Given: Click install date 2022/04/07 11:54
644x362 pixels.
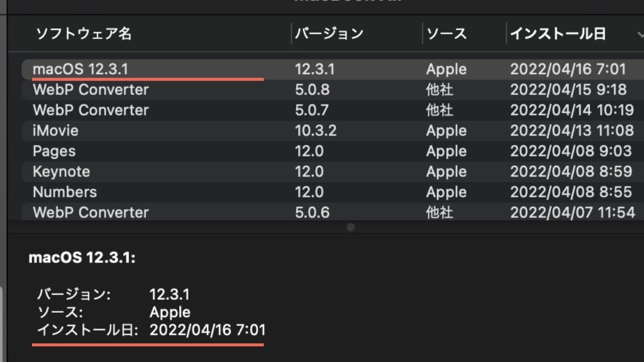Looking at the screenshot, I should (x=572, y=212).
